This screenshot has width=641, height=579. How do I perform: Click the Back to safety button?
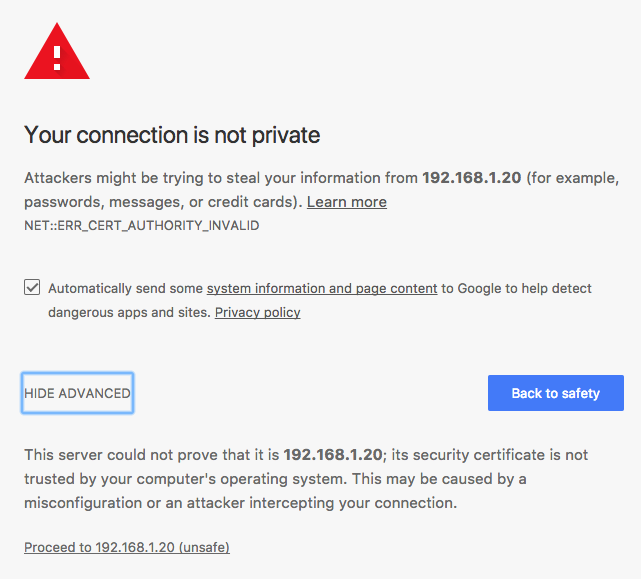pos(556,393)
